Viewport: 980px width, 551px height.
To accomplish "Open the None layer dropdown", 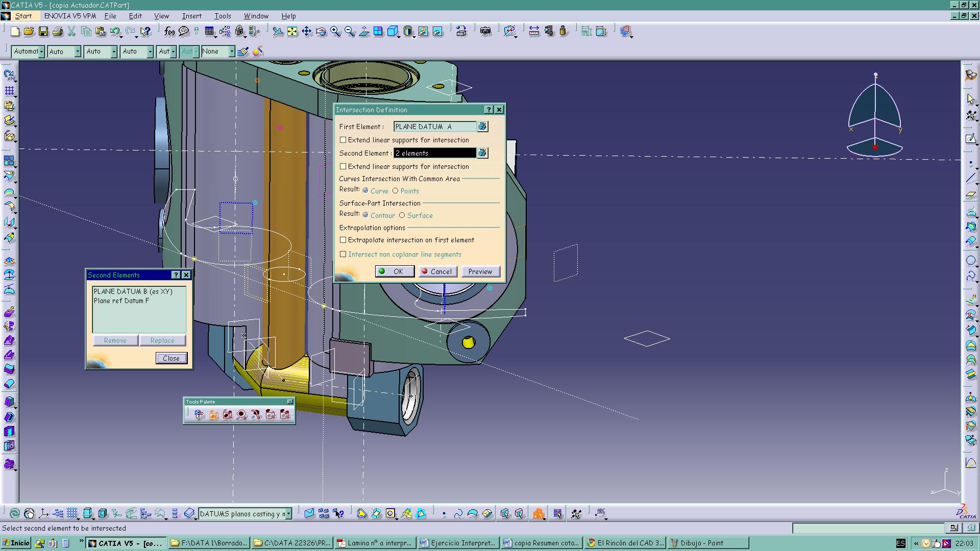I will tap(232, 52).
